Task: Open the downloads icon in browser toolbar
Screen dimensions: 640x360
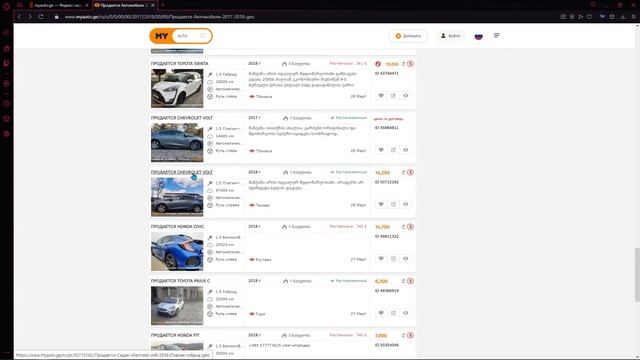Action: pyautogui.click(x=623, y=17)
